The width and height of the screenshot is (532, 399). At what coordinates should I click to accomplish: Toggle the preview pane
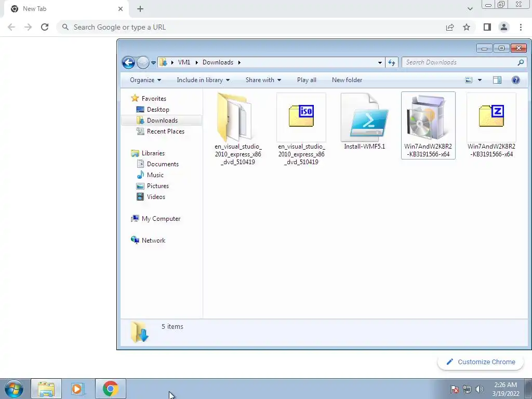point(497,80)
